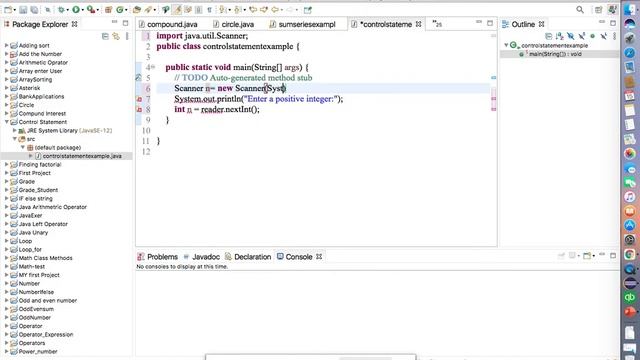Click the Previous Annotation icon

[x=238, y=10]
